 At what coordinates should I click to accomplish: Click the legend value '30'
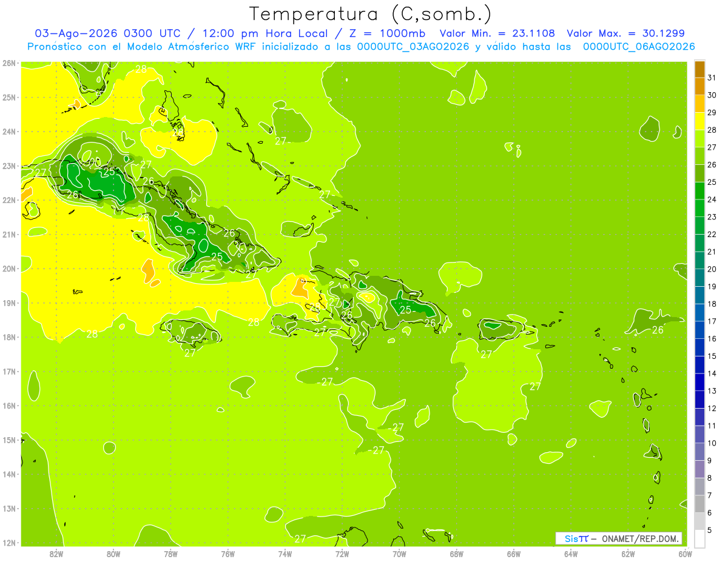click(x=712, y=95)
